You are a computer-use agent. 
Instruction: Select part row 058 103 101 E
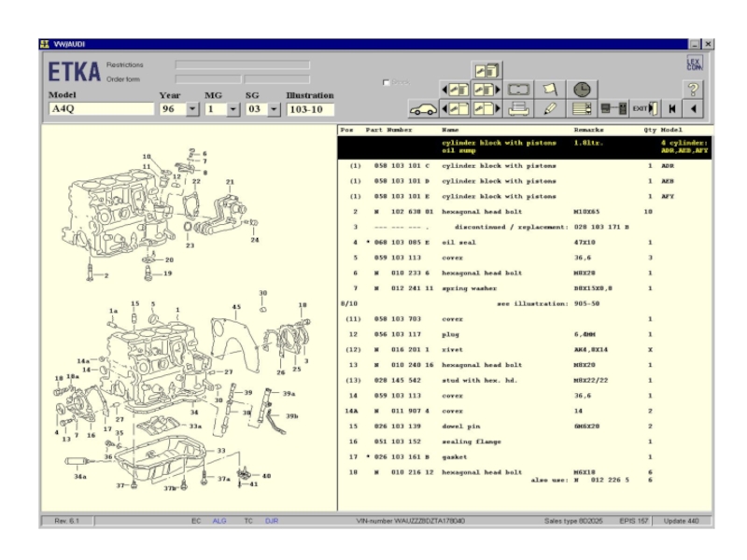coord(525,197)
